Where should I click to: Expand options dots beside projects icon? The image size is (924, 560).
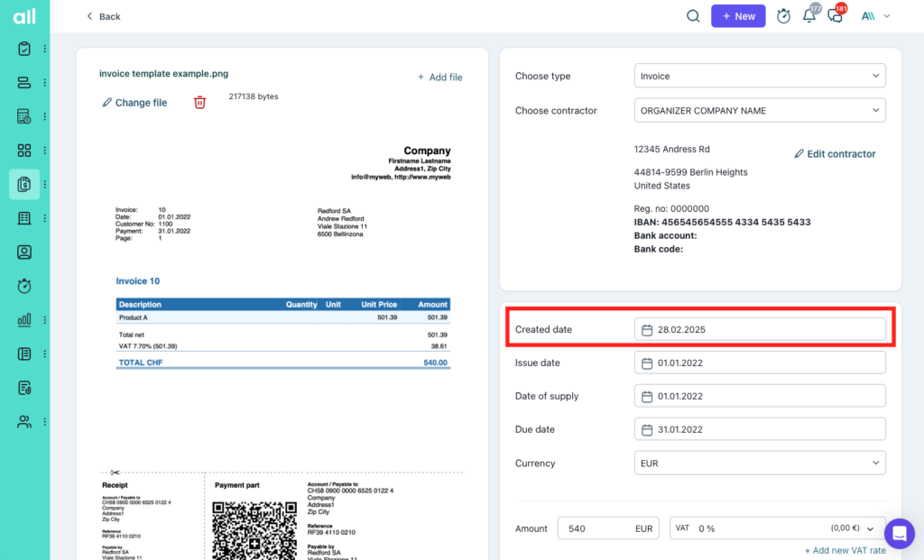pos(45,82)
